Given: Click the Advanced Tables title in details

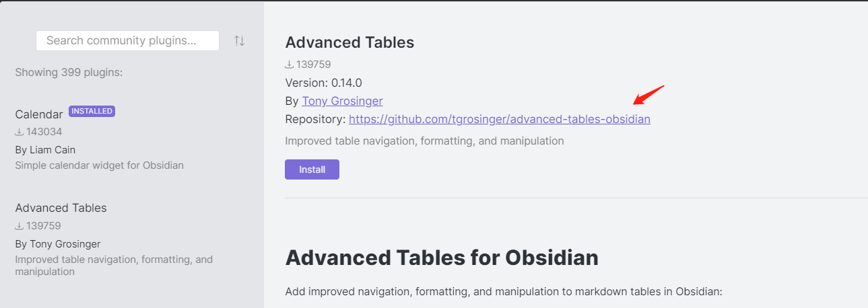Looking at the screenshot, I should click(x=349, y=42).
